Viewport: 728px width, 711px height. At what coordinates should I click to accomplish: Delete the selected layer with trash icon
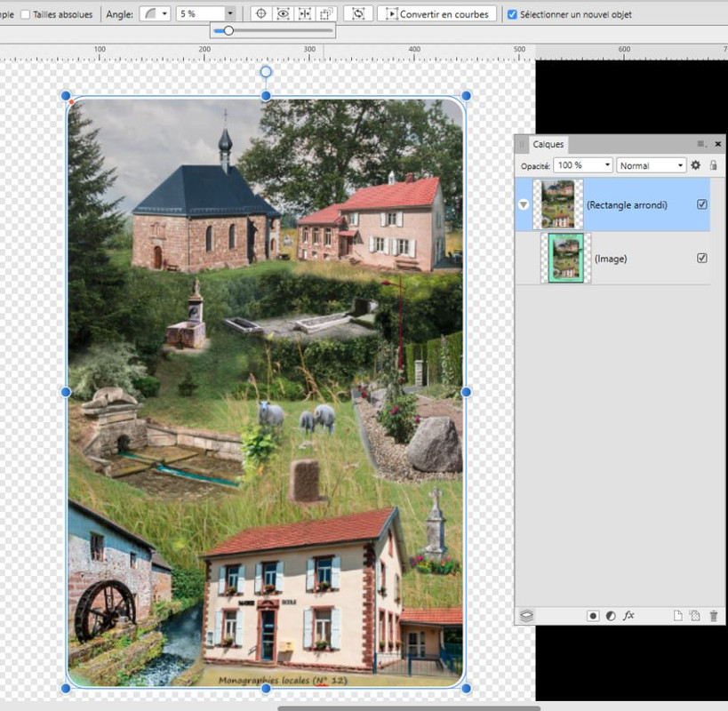point(714,616)
